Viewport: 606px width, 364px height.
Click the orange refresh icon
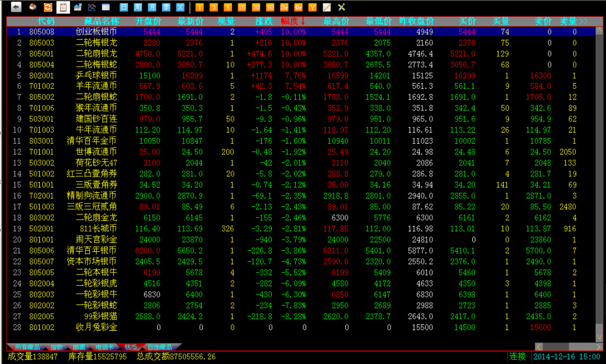point(48,7)
